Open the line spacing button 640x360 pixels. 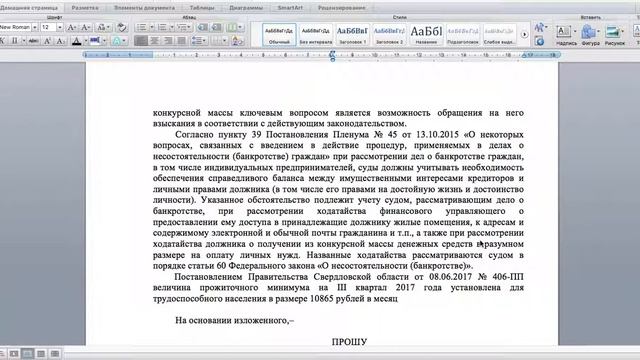point(199,41)
